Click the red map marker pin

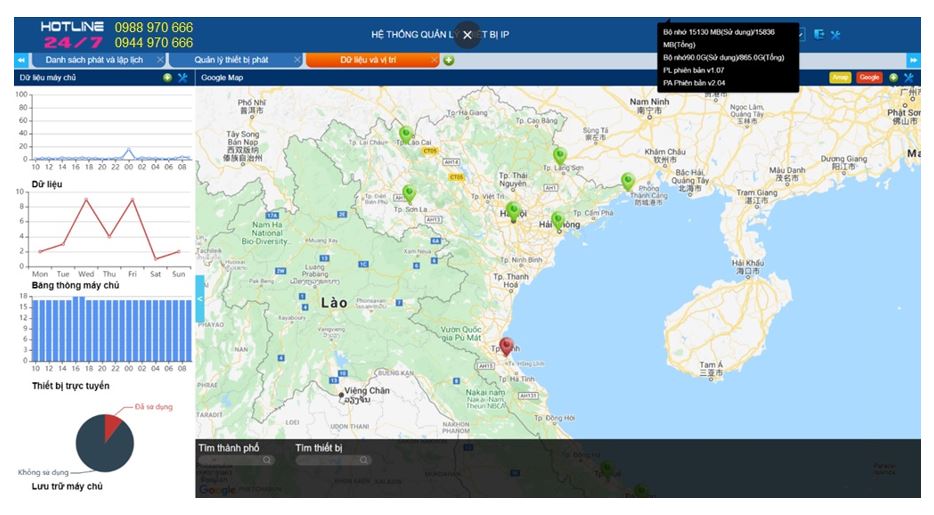[x=506, y=346]
